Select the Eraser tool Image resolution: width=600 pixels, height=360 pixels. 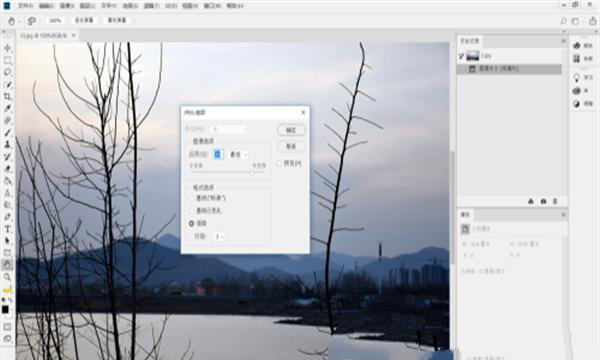(x=8, y=169)
